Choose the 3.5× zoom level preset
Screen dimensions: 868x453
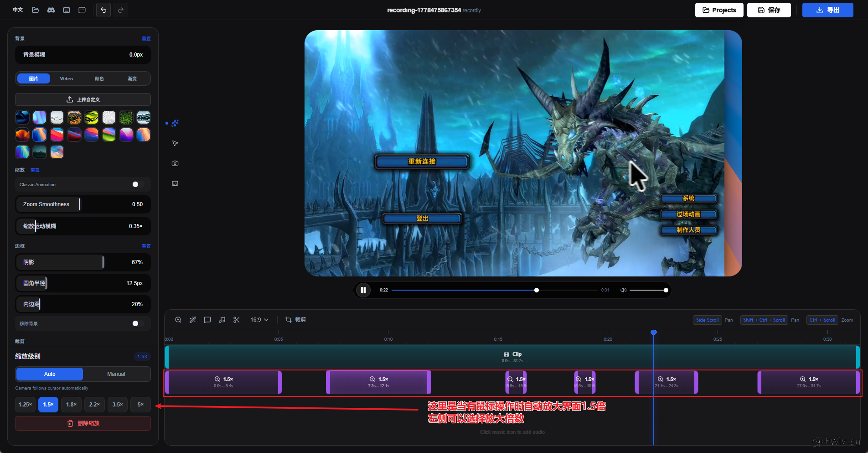coord(118,405)
